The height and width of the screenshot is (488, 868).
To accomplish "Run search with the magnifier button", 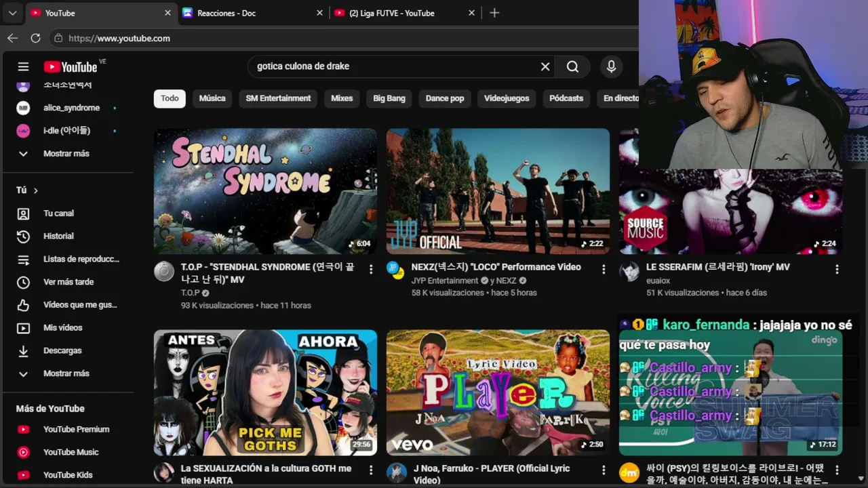I will [x=573, y=66].
